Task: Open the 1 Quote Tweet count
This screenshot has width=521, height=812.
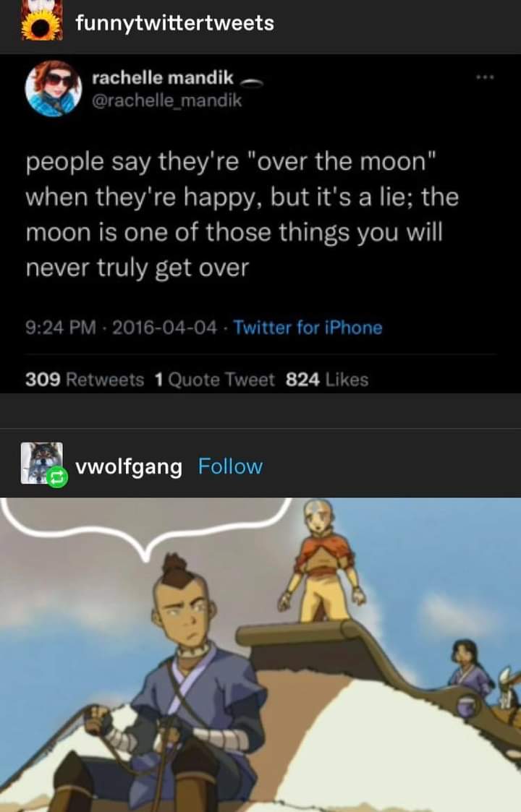Action: [x=215, y=380]
